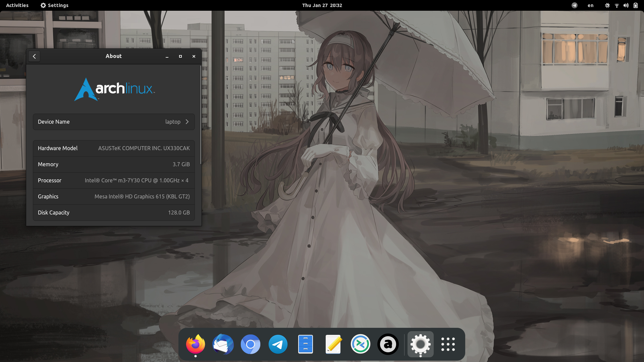644x362 pixels.
Task: Open Chromium browser from the dock
Action: (251, 344)
